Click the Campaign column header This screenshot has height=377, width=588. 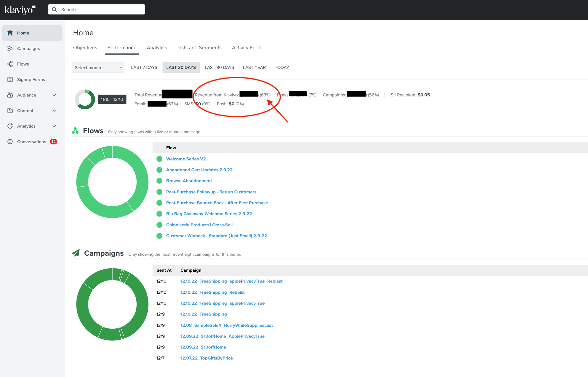[x=191, y=270]
